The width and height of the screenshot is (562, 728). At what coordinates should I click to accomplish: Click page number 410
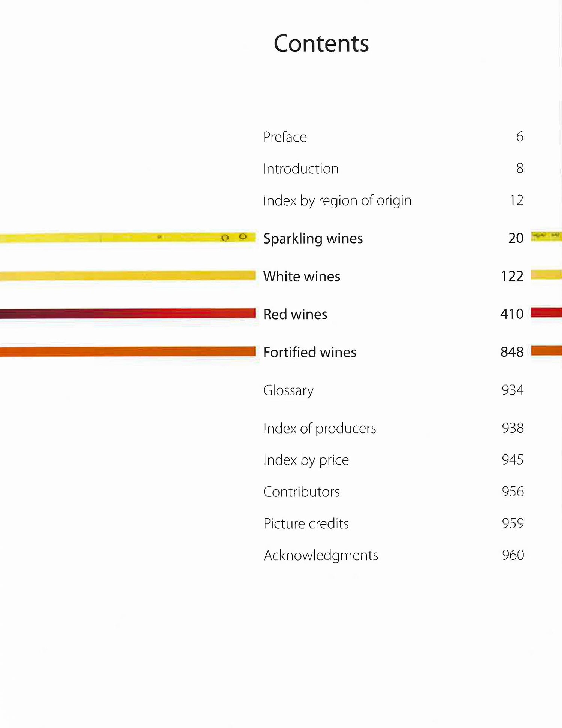click(x=512, y=314)
